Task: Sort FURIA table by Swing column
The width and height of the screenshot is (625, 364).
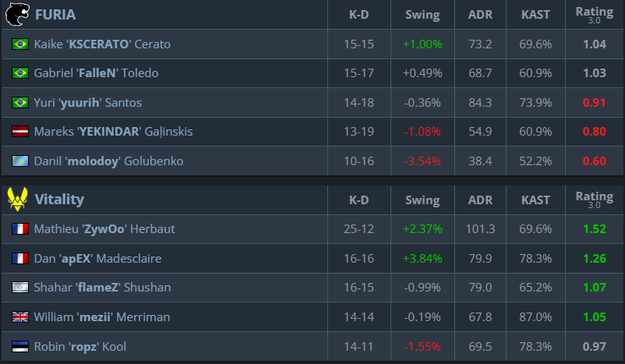Action: point(422,15)
